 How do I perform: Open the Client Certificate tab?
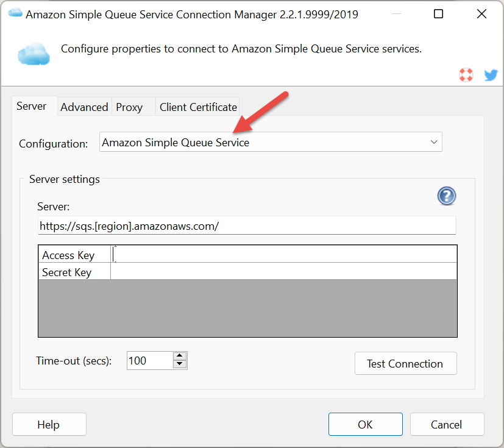198,107
